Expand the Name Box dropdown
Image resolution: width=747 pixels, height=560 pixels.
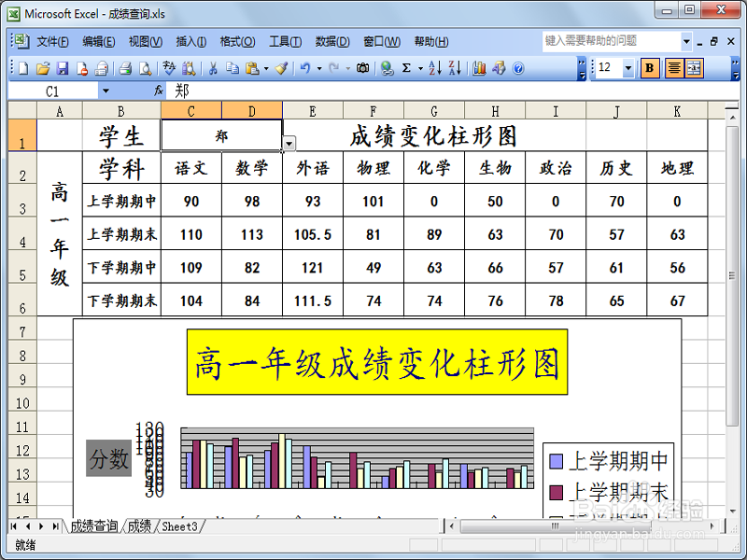click(106, 92)
